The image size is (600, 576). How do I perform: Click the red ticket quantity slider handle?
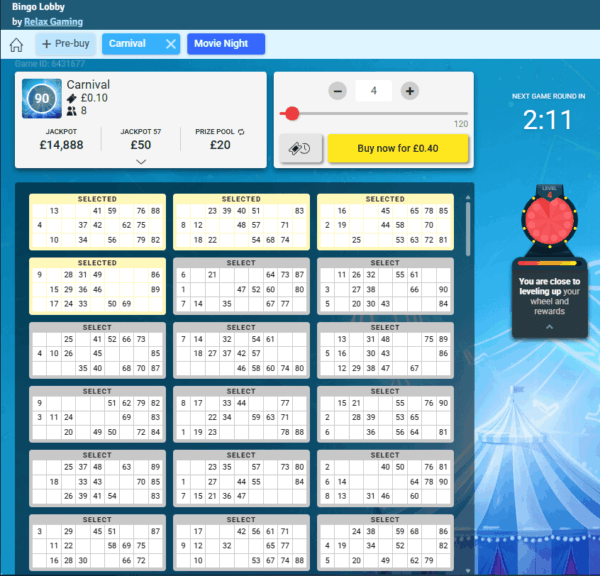[x=292, y=114]
